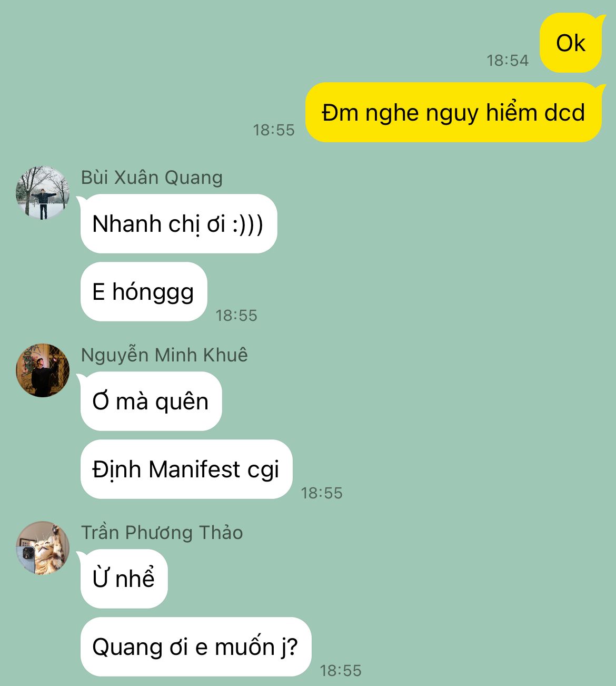The width and height of the screenshot is (616, 686).
Task: Tap the sender name Trần Phương Thảo
Action: pyautogui.click(x=162, y=533)
